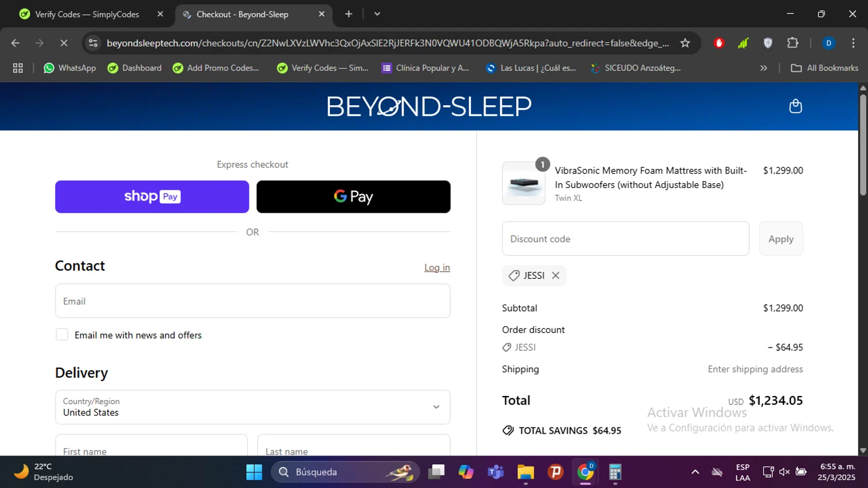The height and width of the screenshot is (488, 868).
Task: Open the Country/Region dropdown
Action: tap(253, 407)
